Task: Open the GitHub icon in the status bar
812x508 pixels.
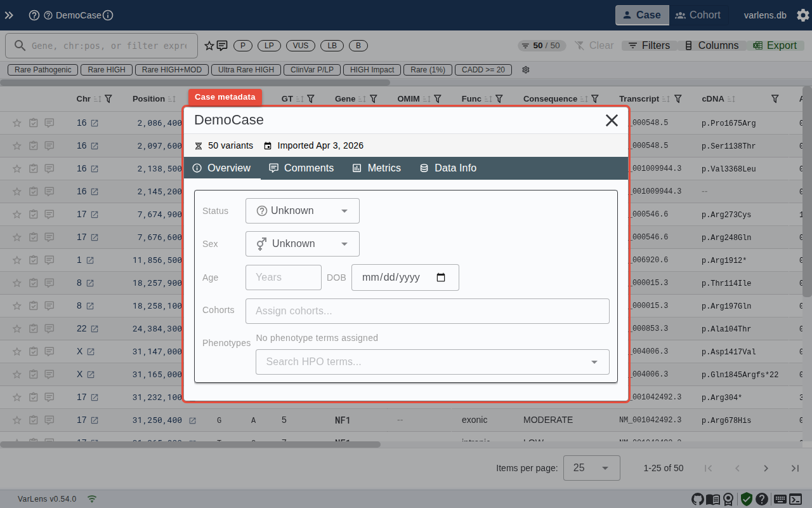Action: [x=698, y=499]
